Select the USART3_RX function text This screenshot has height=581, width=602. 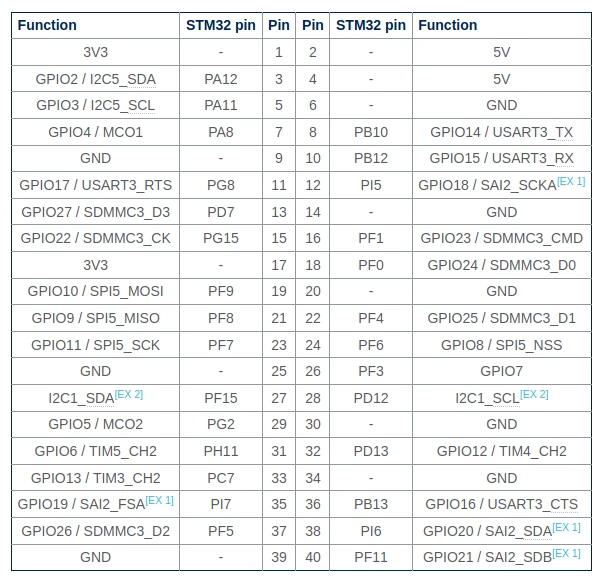(533, 159)
